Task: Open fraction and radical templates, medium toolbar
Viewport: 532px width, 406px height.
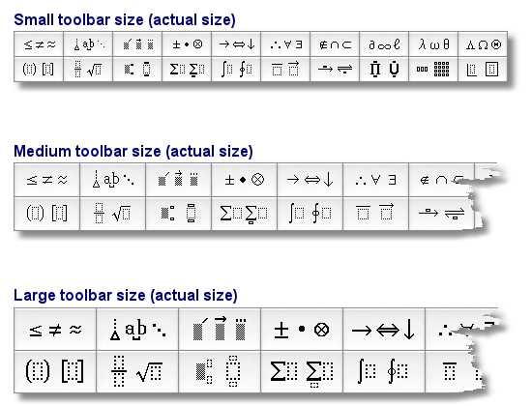Action: point(113,214)
